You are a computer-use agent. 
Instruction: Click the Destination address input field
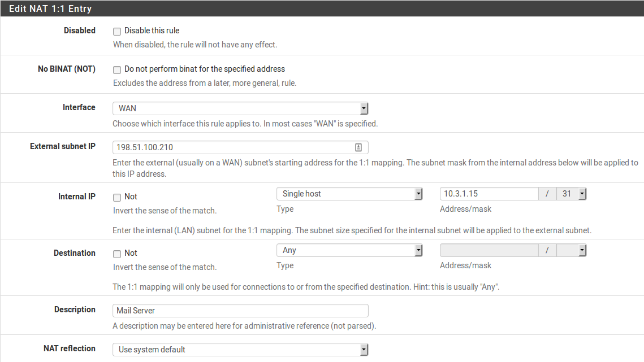point(489,250)
